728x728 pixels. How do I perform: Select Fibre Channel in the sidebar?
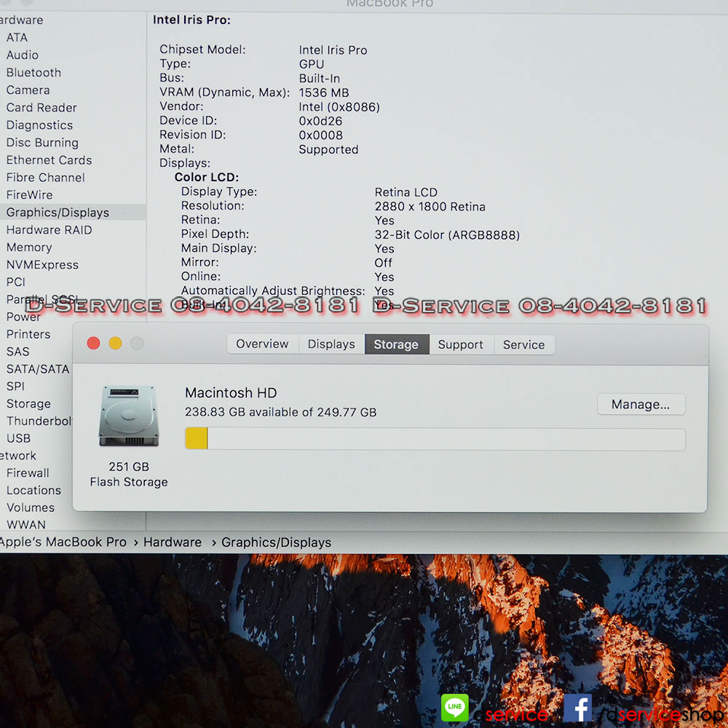[x=45, y=178]
